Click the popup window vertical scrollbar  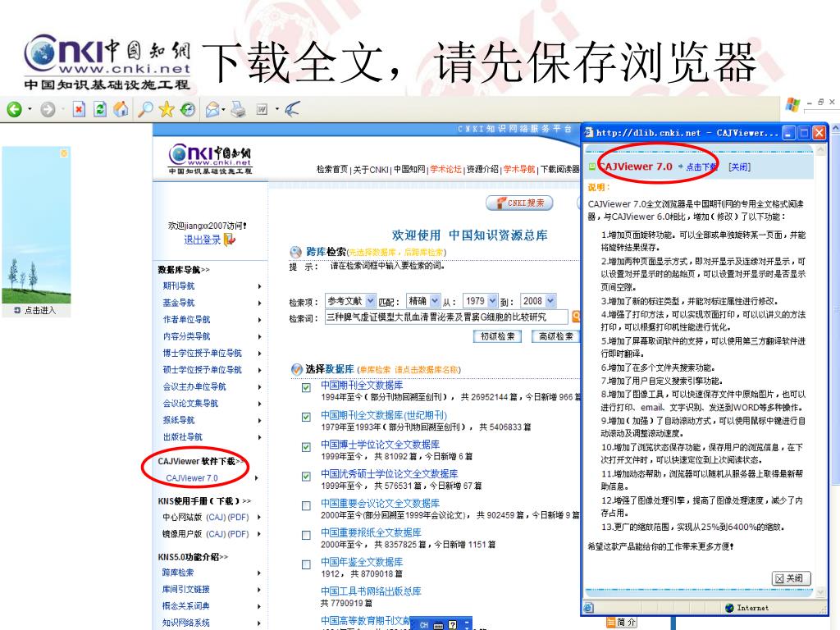tap(820, 370)
